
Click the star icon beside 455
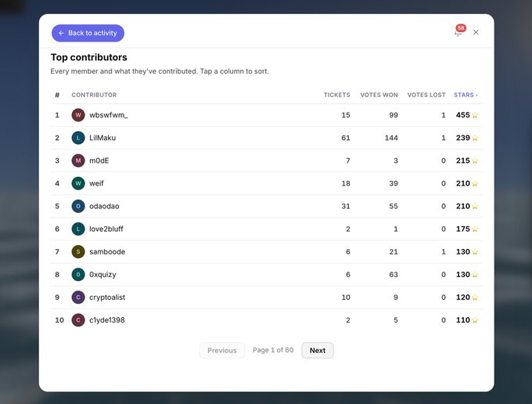coord(475,115)
